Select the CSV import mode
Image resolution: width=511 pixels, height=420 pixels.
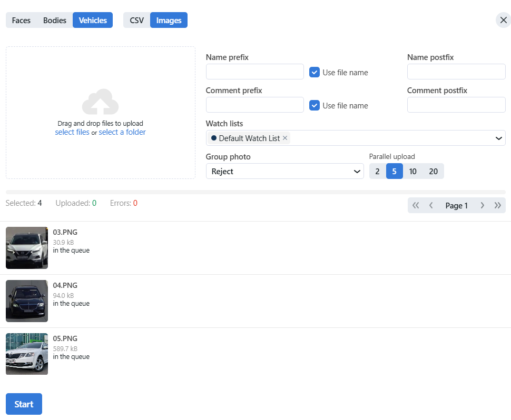(136, 21)
